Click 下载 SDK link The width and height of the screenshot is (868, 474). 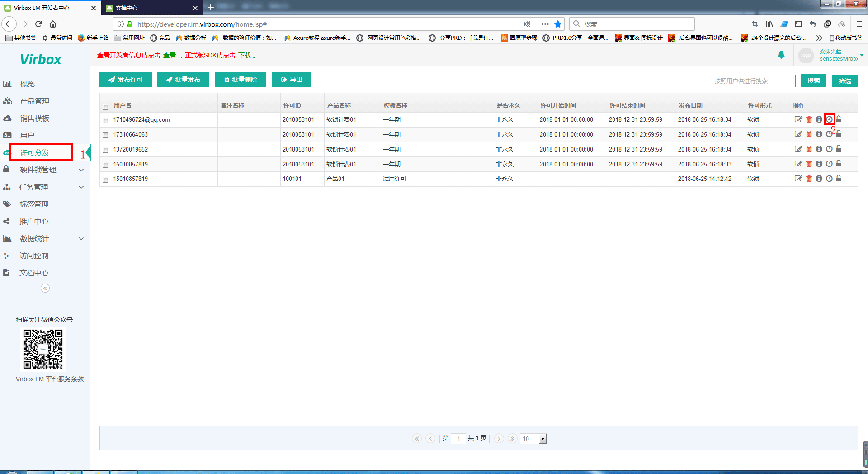pyautogui.click(x=245, y=55)
